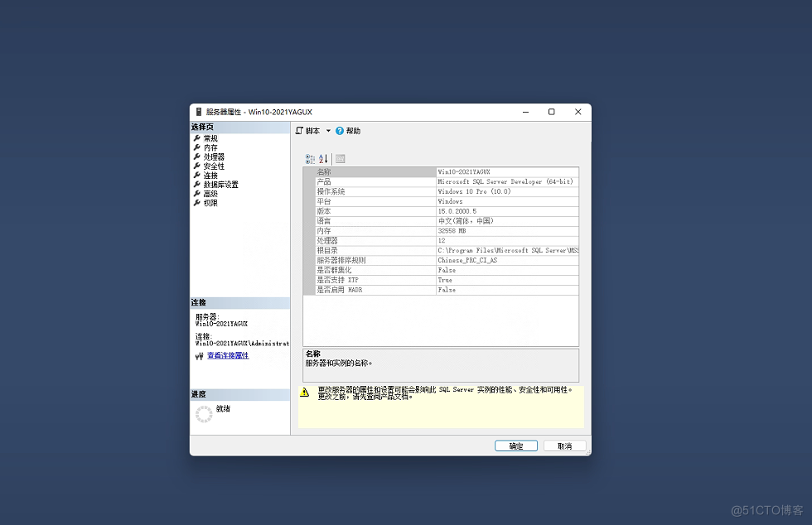Click the yellow warning triangle icon
Image resolution: width=812 pixels, height=525 pixels.
305,393
